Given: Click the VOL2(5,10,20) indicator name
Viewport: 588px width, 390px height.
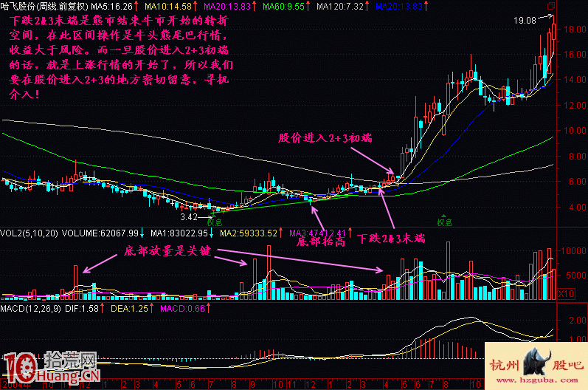Looking at the screenshot, I should point(30,233).
